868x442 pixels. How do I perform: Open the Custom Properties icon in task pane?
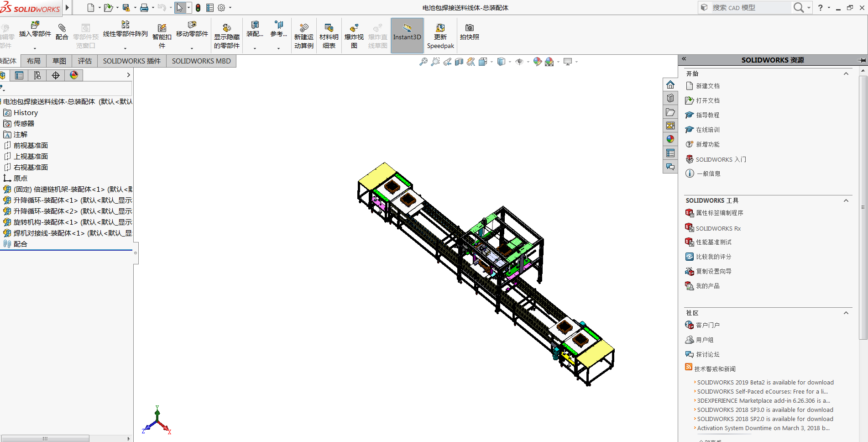click(x=670, y=153)
